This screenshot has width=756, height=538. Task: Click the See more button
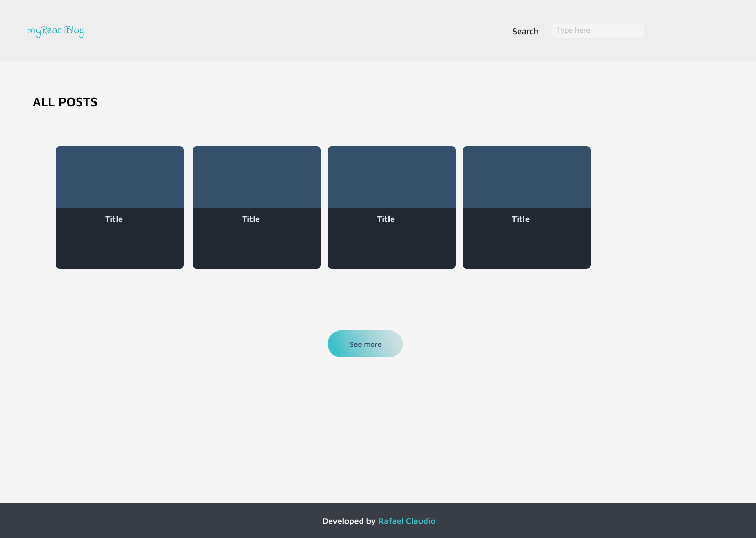tap(365, 344)
